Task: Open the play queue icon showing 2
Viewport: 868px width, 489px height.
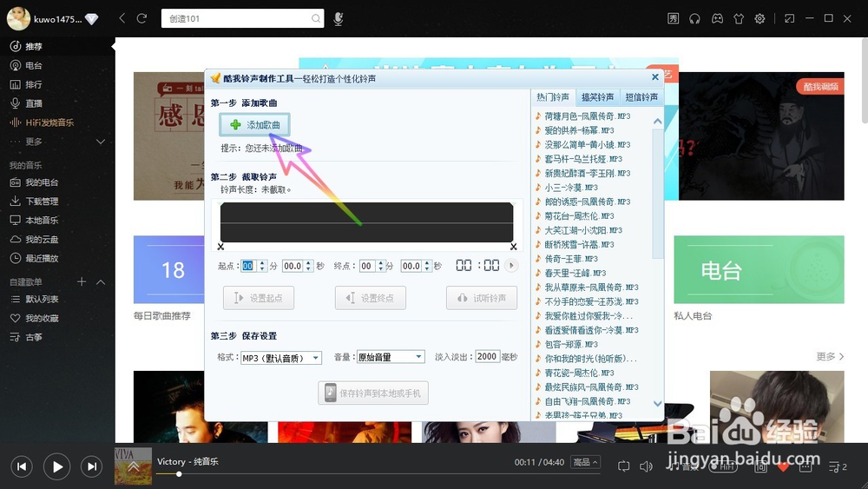Action: (838, 466)
